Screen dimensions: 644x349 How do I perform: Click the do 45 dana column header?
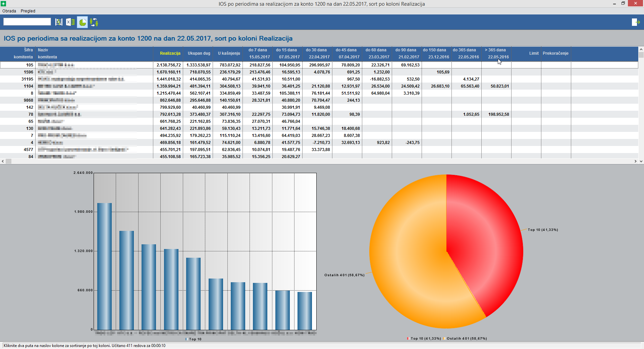coord(347,53)
